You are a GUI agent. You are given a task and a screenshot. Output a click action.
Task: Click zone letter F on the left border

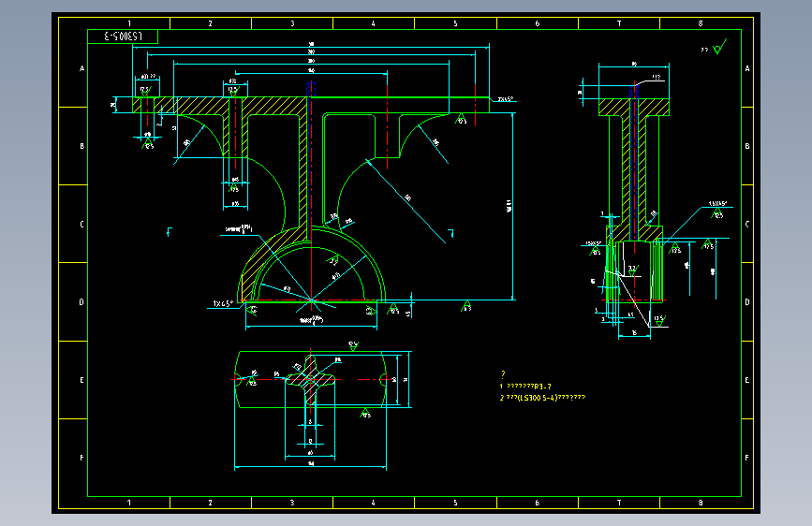click(81, 458)
